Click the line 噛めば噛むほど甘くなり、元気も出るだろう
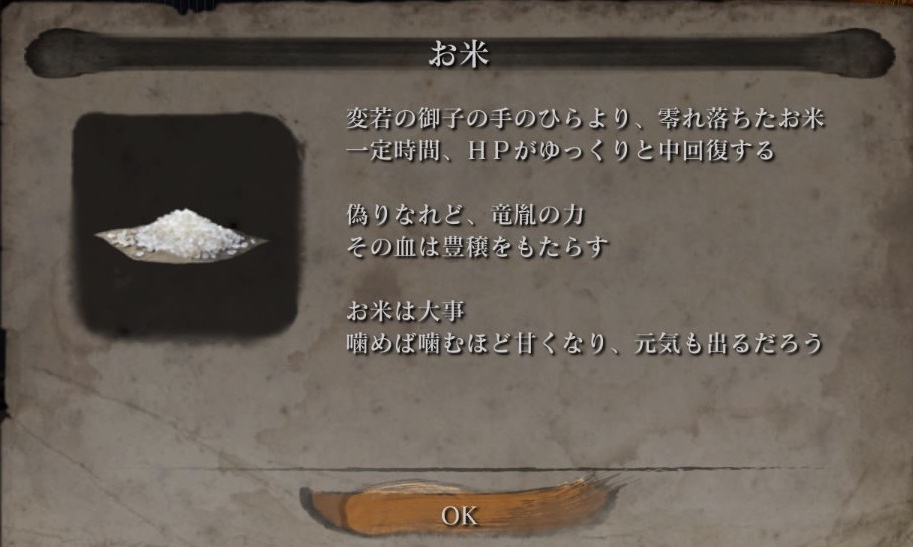Viewport: 913px width, 547px height. (x=585, y=343)
